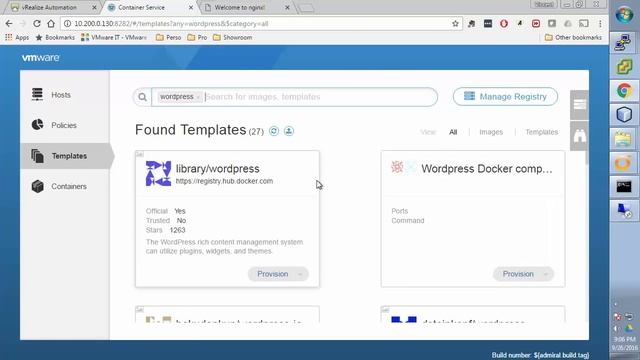Filter view to Images only
Image resolution: width=640 pixels, height=360 pixels.
tap(491, 132)
